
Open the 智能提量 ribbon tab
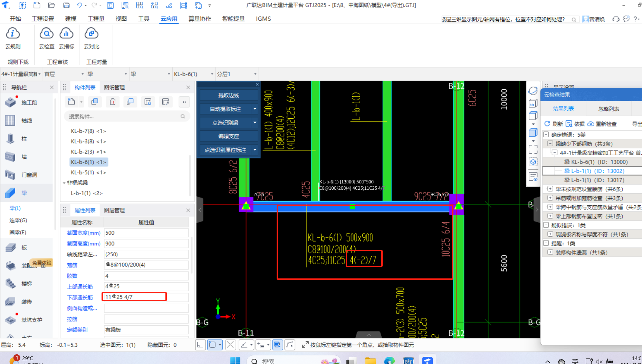tap(233, 19)
